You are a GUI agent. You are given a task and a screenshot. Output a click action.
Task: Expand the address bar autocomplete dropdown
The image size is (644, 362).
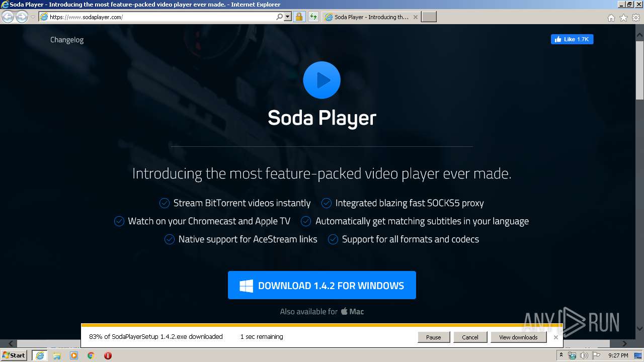288,17
